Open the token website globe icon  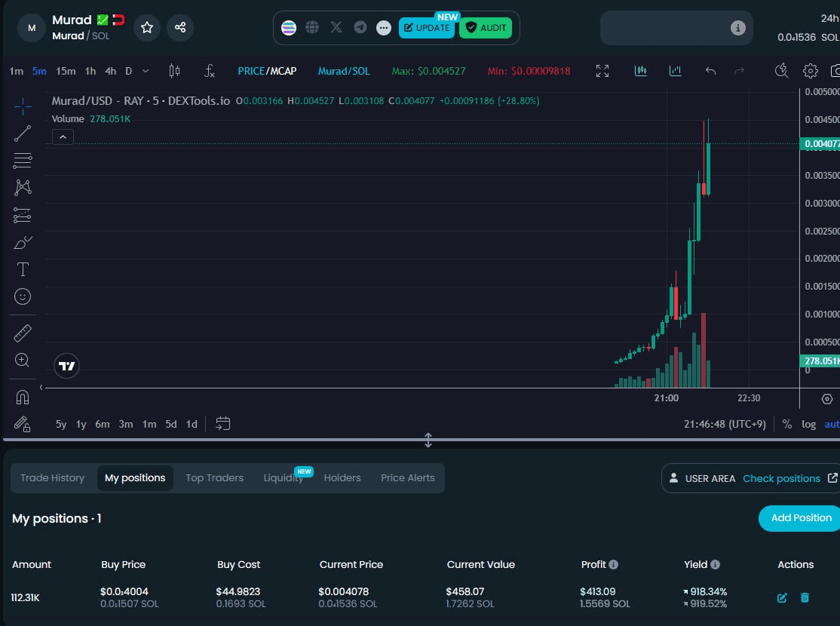[312, 27]
